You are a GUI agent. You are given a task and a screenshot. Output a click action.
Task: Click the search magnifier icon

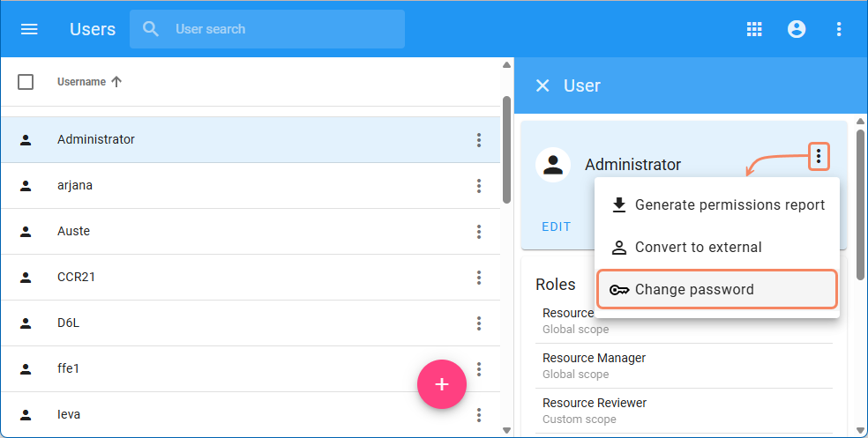[152, 29]
